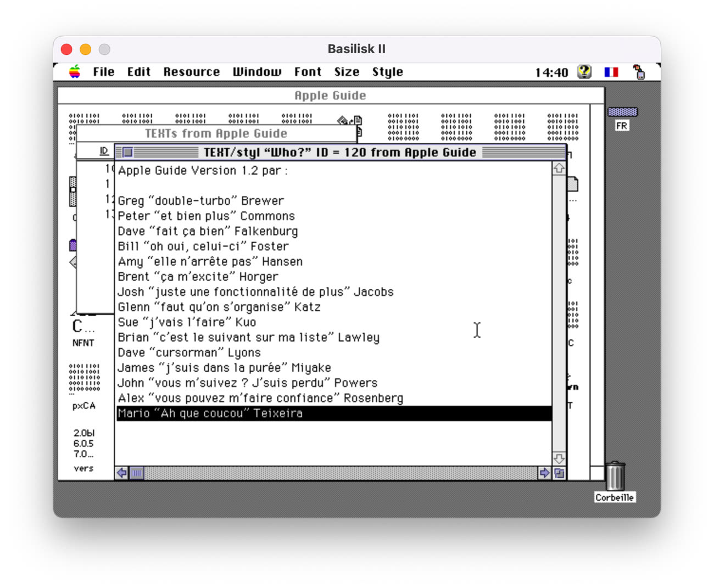The width and height of the screenshot is (714, 588).
Task: Bring the "TEXTs from Apple Guide" window forward
Action: pyautogui.click(x=216, y=133)
